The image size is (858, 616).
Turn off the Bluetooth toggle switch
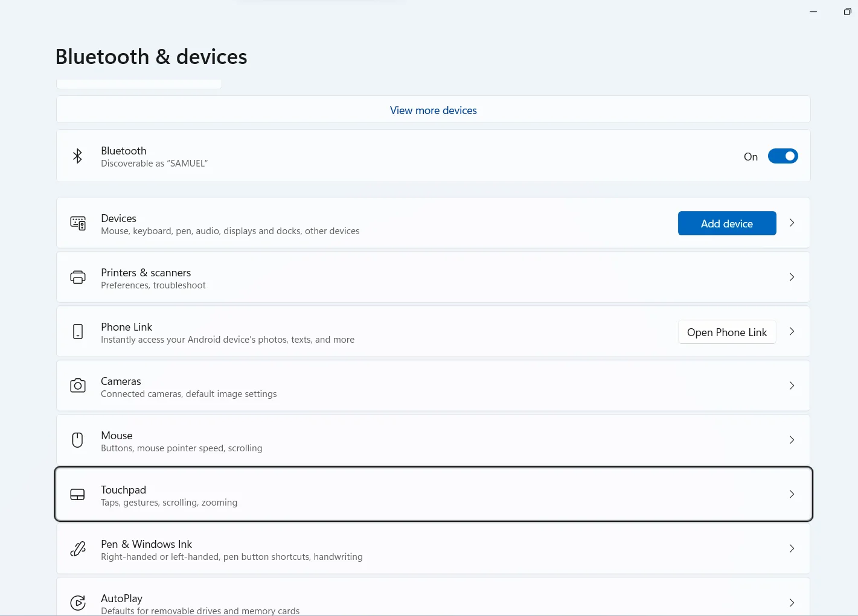(x=783, y=156)
